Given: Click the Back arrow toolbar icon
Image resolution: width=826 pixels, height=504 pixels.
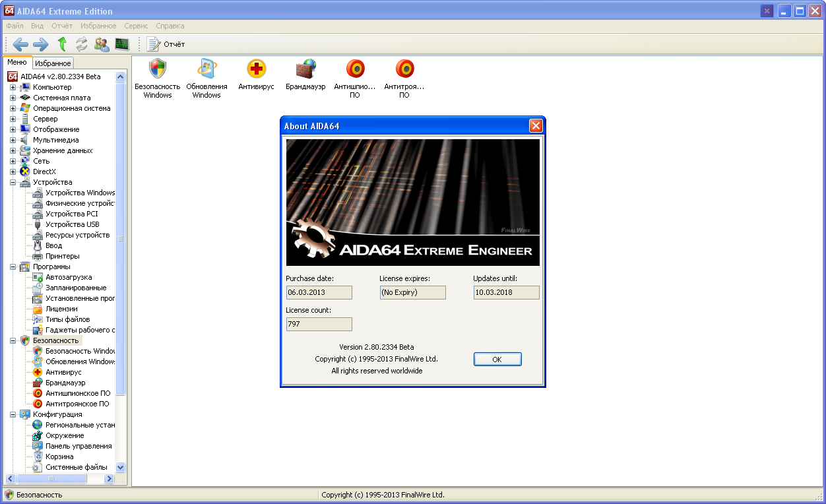Looking at the screenshot, I should click(20, 44).
